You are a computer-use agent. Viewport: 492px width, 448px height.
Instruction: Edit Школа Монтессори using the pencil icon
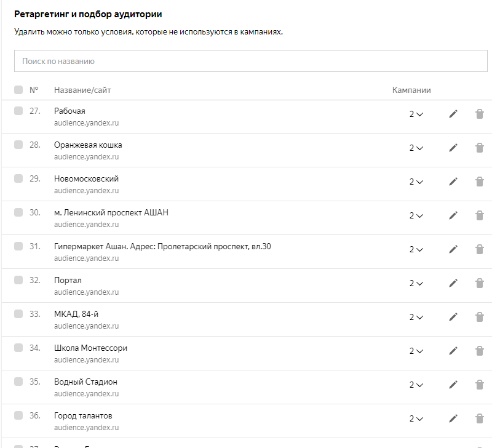pos(453,351)
